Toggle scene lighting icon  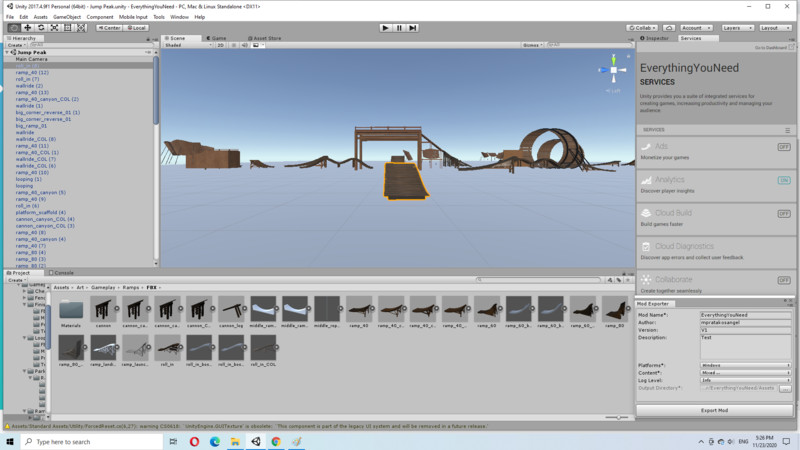[234, 45]
